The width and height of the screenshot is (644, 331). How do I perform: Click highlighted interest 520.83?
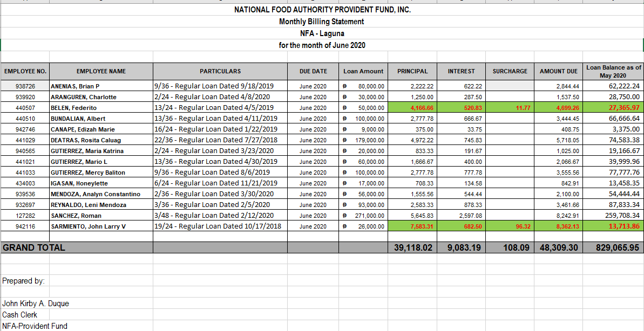tap(461, 108)
